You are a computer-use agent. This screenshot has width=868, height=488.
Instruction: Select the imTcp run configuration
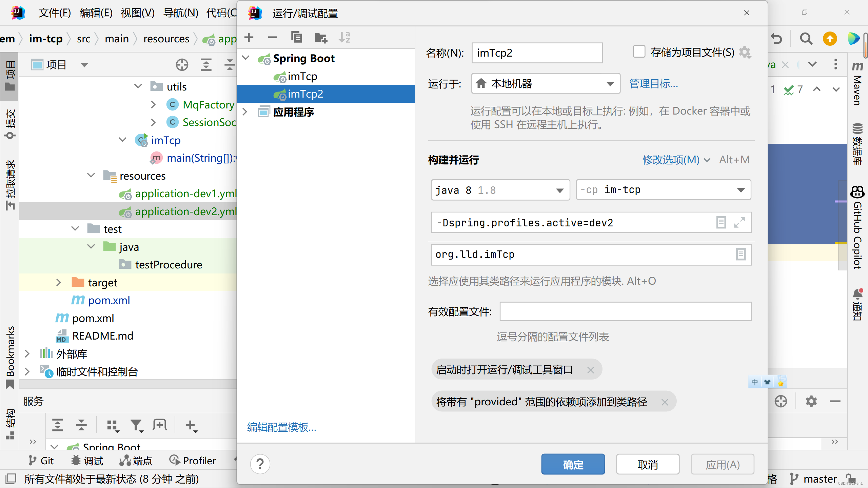[x=302, y=77]
